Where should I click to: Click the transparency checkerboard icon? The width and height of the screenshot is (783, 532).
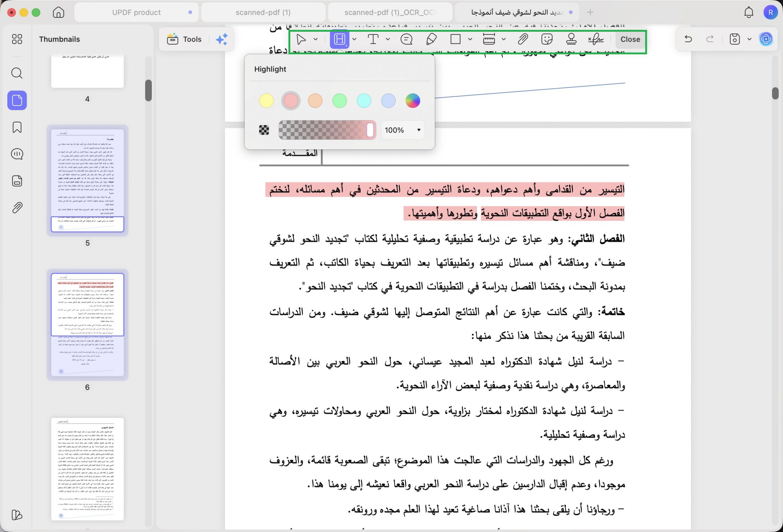tap(264, 130)
